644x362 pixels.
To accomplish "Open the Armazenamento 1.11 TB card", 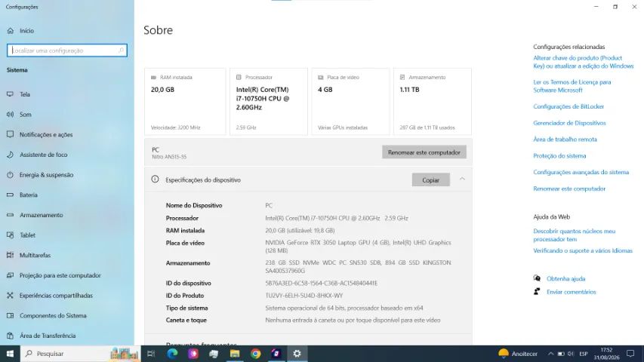I will pos(433,101).
